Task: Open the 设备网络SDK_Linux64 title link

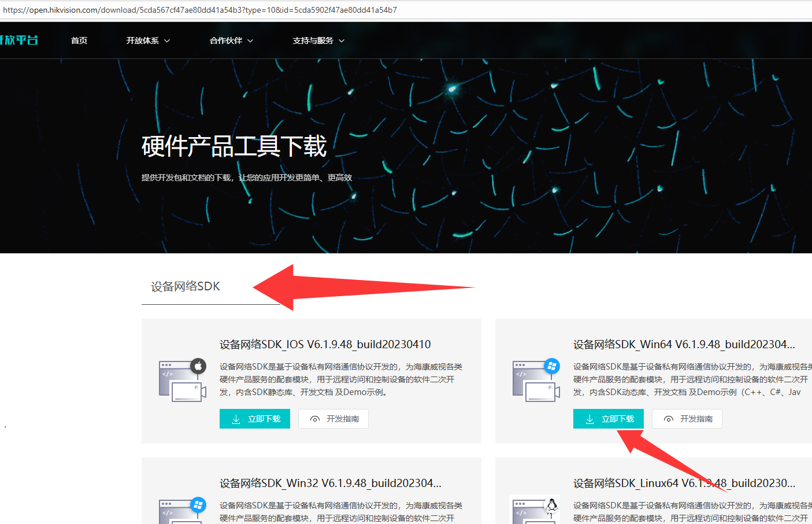Action: tap(684, 484)
